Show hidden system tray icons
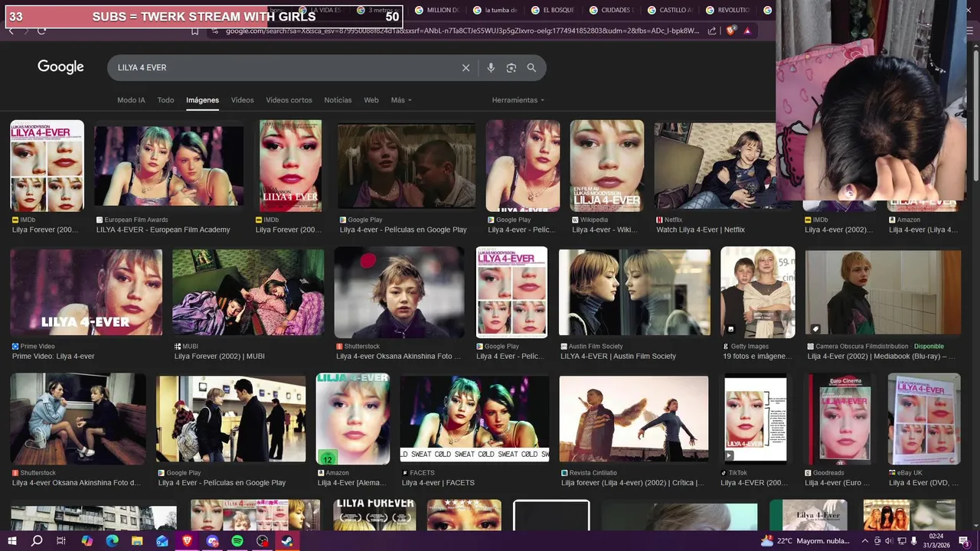Image resolution: width=980 pixels, height=551 pixels. point(864,541)
